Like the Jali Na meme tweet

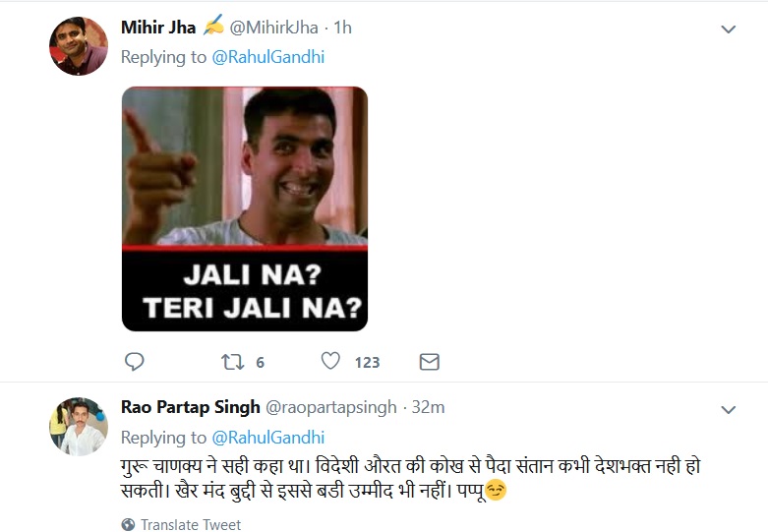[330, 361]
